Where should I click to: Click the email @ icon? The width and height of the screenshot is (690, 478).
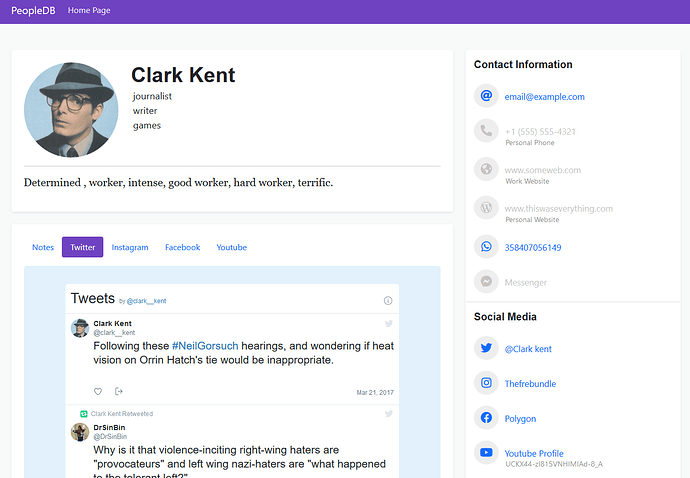[486, 96]
